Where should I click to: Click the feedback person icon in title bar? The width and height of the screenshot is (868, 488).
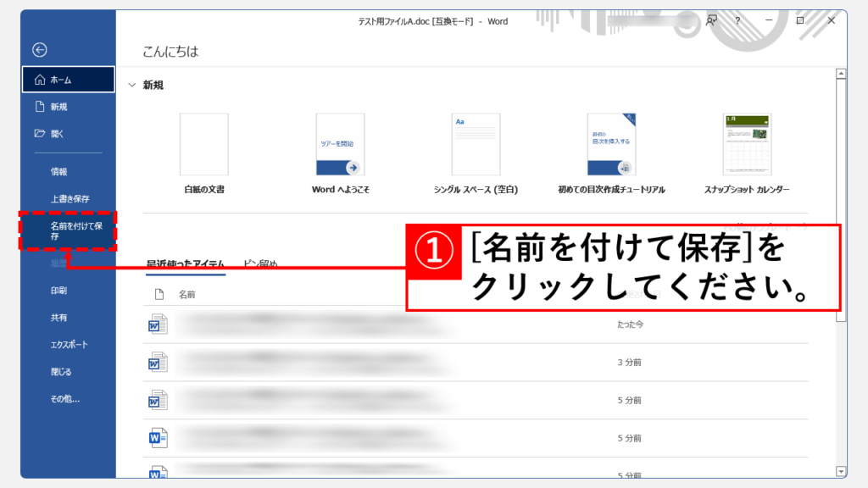pos(709,20)
